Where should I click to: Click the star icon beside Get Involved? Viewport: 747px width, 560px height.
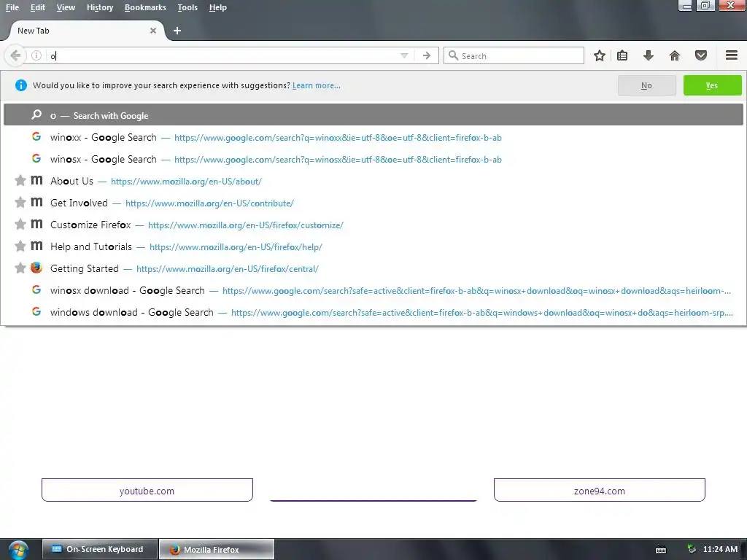point(20,203)
